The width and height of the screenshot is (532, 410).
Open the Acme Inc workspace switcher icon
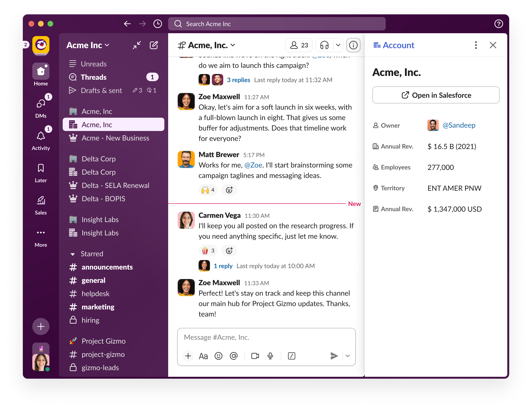pos(41,45)
